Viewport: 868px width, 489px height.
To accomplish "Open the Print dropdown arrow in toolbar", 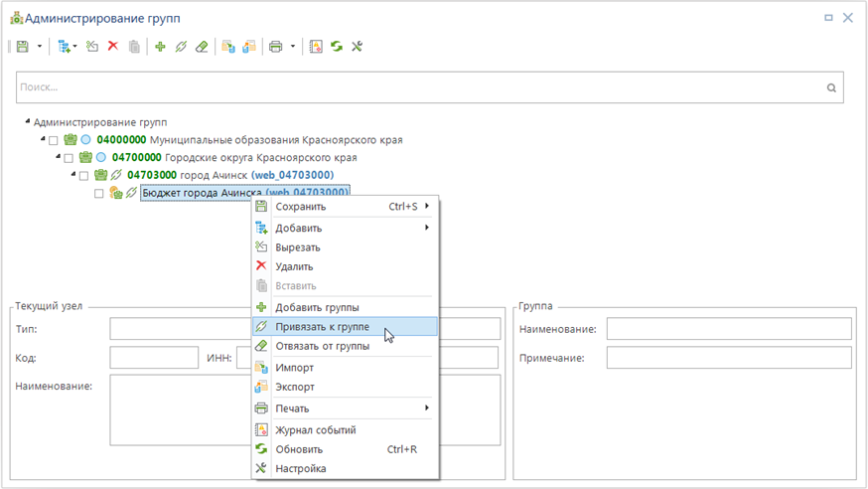I will pos(293,47).
